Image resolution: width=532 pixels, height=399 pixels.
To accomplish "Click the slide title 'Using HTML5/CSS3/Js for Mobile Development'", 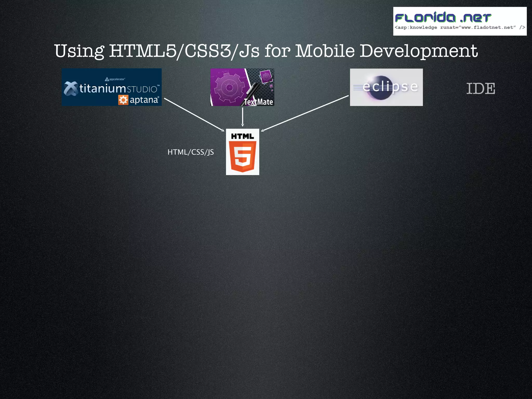I will point(266,51).
